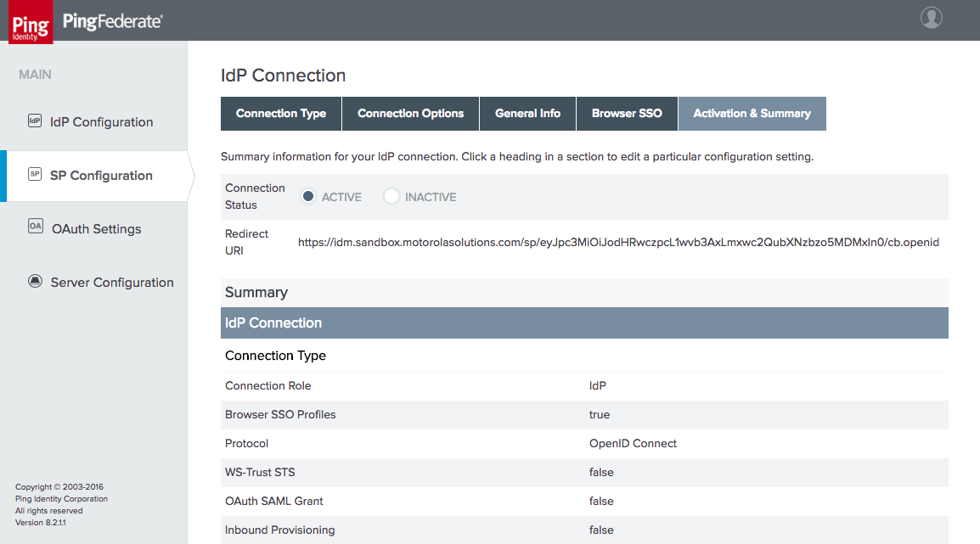Click the OAuth Settings sidebar icon
This screenshot has height=544, width=980.
(x=36, y=226)
